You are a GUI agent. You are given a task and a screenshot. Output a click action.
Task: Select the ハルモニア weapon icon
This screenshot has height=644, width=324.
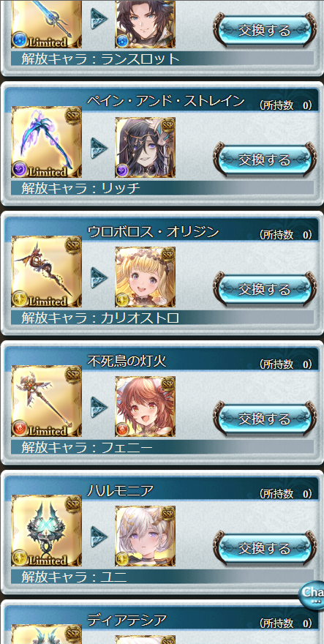pos(46,531)
